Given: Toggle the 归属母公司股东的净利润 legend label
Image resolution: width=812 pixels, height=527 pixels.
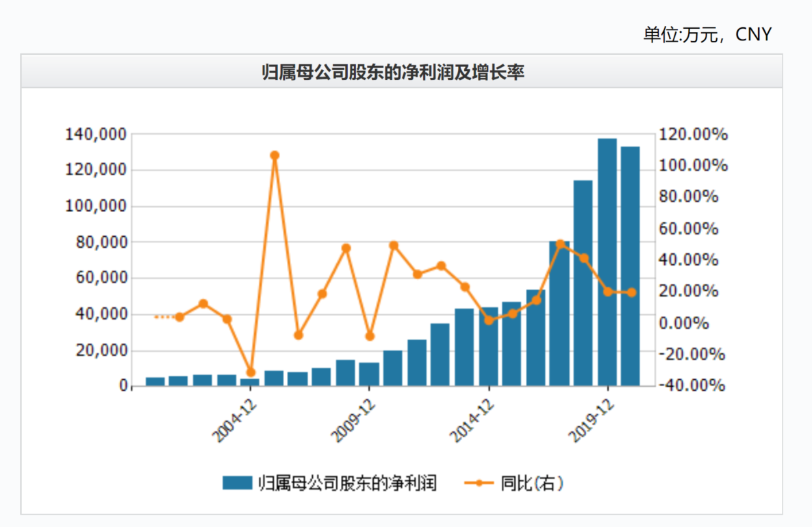Looking at the screenshot, I should [347, 483].
